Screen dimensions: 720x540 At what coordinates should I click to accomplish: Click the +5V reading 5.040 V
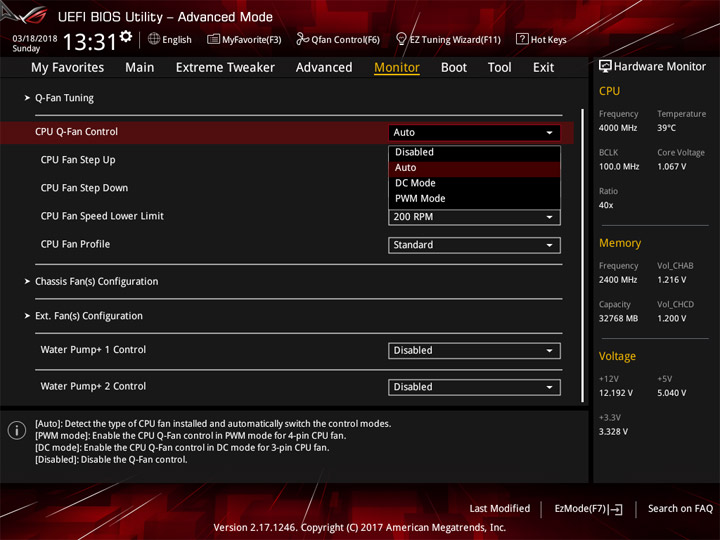tap(671, 394)
